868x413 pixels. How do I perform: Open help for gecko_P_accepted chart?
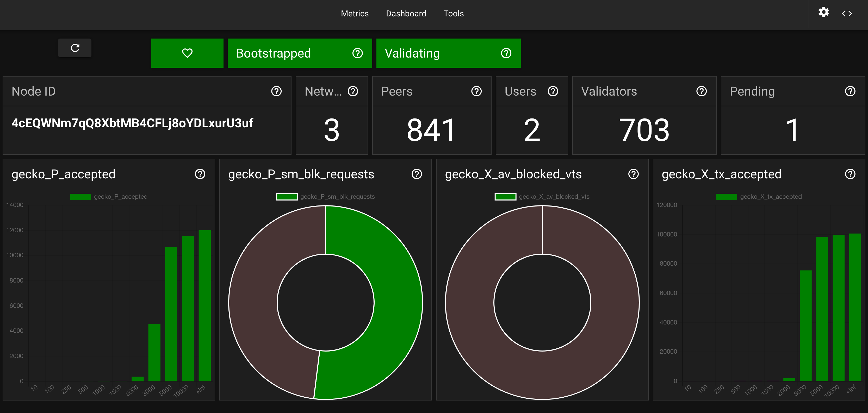(200, 174)
